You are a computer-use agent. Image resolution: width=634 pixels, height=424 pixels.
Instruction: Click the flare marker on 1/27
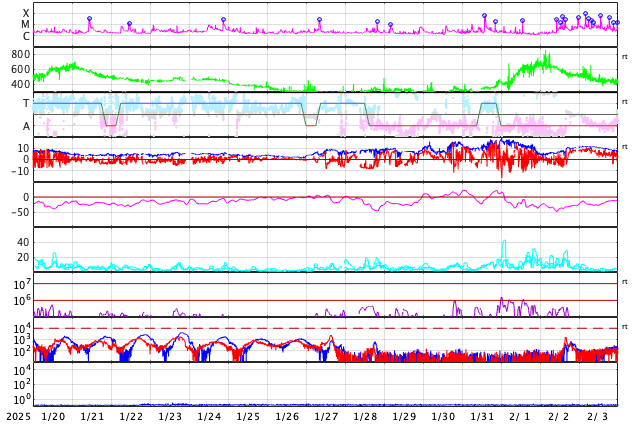click(x=319, y=19)
